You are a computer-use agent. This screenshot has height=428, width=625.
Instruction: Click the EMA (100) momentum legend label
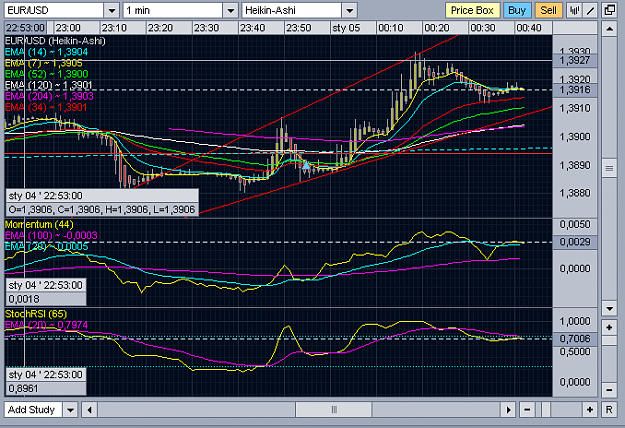click(x=51, y=236)
